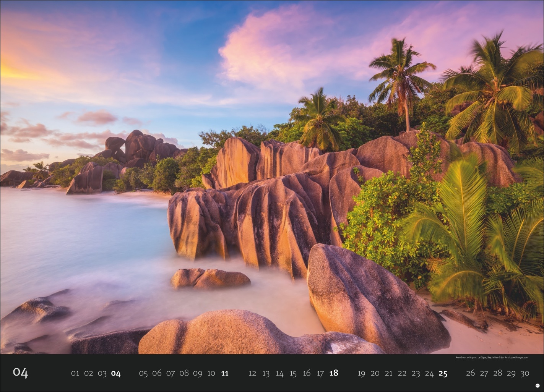This screenshot has width=544, height=392.
Task: Click date 30 at the end of the month
Action: 525,373
